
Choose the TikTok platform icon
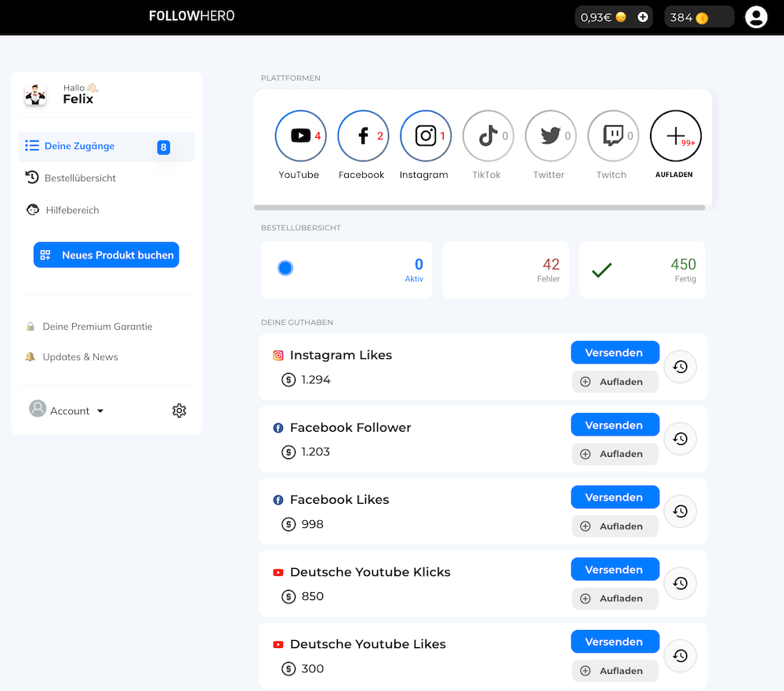pyautogui.click(x=488, y=136)
